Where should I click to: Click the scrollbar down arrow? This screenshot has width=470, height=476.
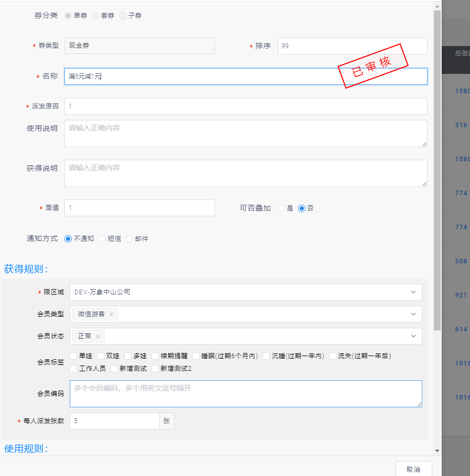point(437,451)
